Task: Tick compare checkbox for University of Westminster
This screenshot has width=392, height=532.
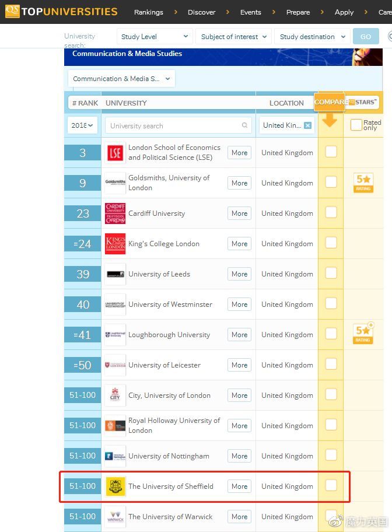Action: [x=331, y=303]
